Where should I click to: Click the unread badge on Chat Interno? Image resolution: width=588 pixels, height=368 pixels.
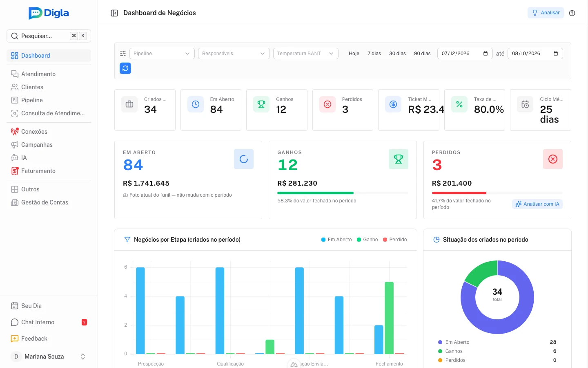point(84,322)
